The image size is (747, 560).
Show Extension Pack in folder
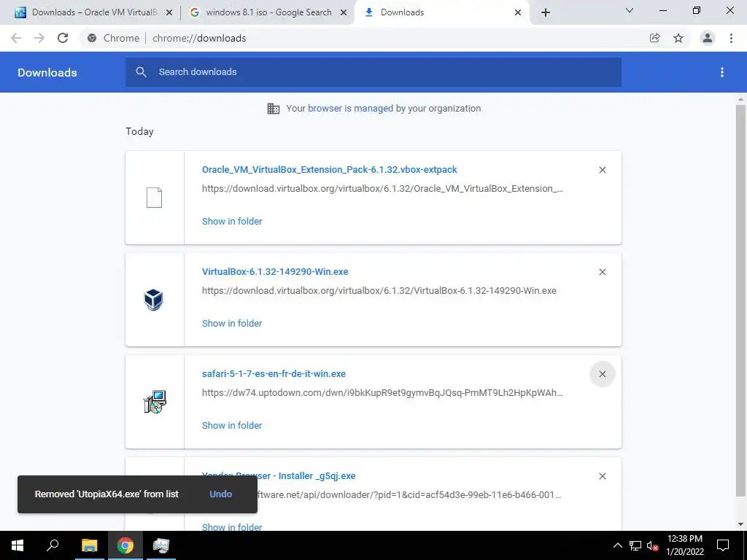point(232,221)
